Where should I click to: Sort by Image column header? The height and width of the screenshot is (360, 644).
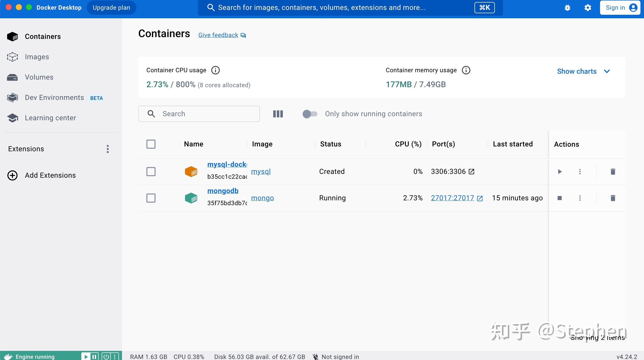tap(262, 144)
